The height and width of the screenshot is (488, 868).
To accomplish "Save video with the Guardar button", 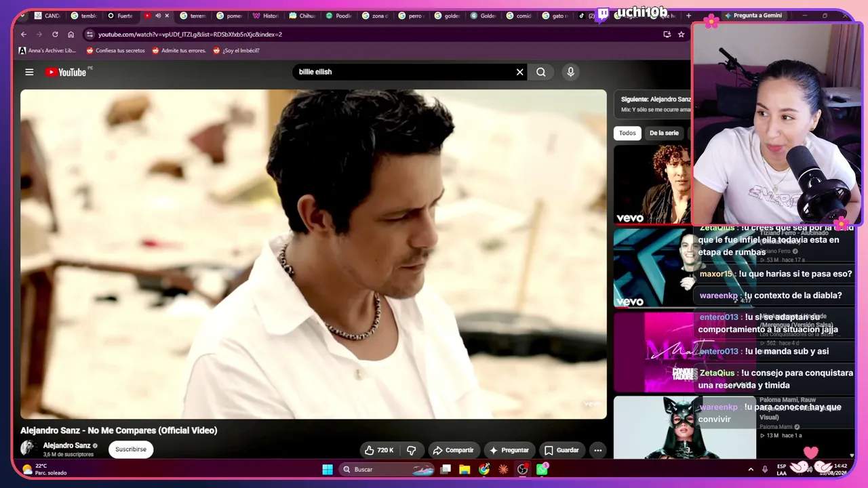I will tap(561, 450).
